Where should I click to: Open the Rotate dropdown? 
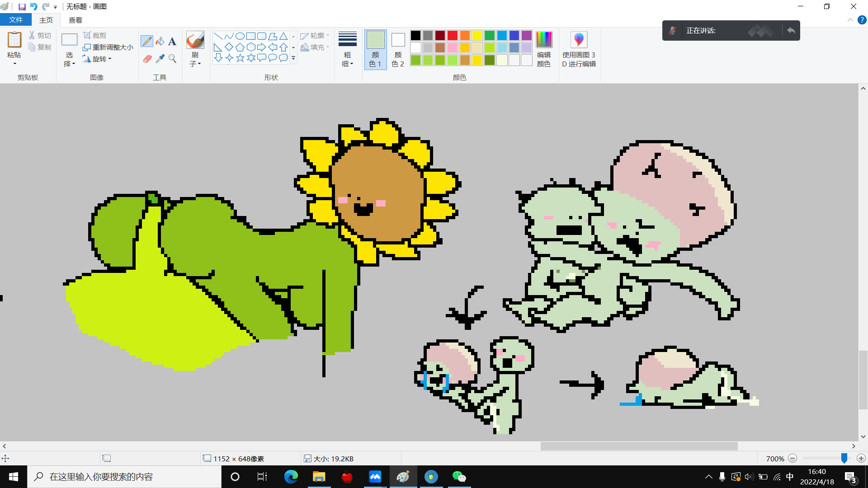97,59
